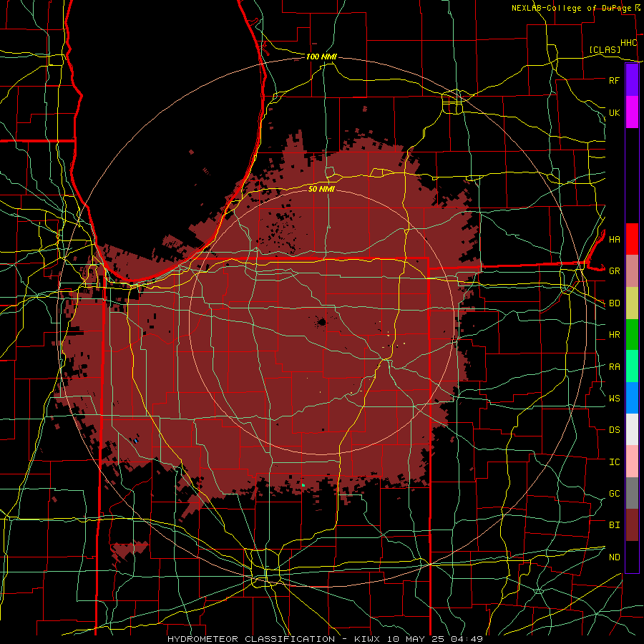Click the black radar site dot at center
The image size is (644, 644).
[x=321, y=321]
